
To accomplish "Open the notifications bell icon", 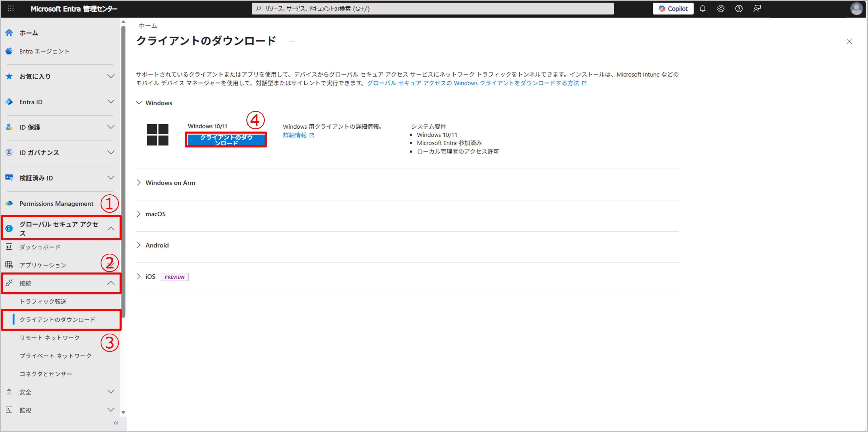I will tap(703, 9).
